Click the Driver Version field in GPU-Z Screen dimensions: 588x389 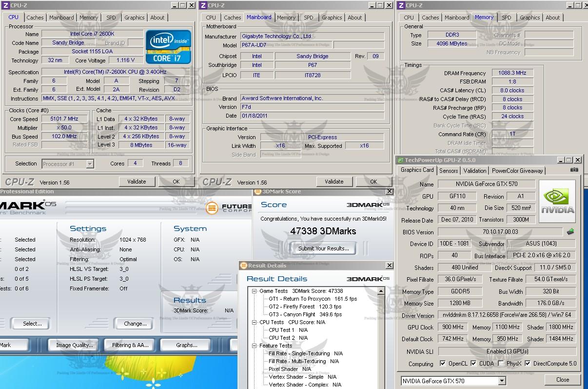507,315
